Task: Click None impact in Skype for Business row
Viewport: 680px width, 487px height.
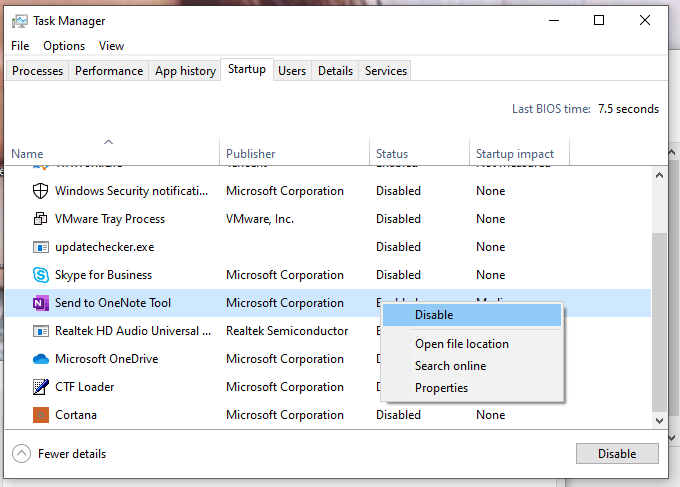Action: [490, 275]
